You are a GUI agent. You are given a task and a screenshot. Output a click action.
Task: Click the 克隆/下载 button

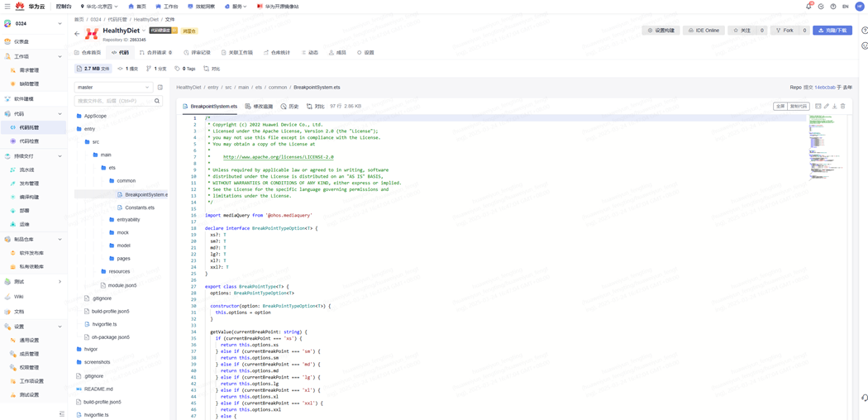[832, 31]
